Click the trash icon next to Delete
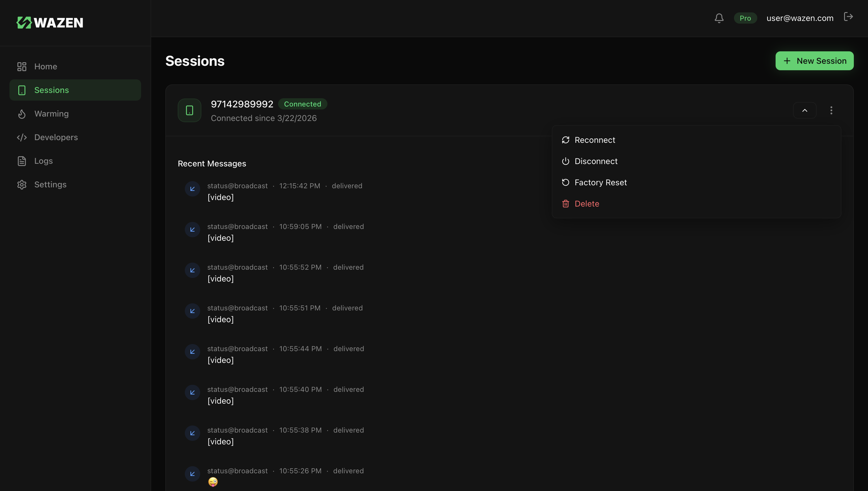868x491 pixels. pyautogui.click(x=566, y=203)
